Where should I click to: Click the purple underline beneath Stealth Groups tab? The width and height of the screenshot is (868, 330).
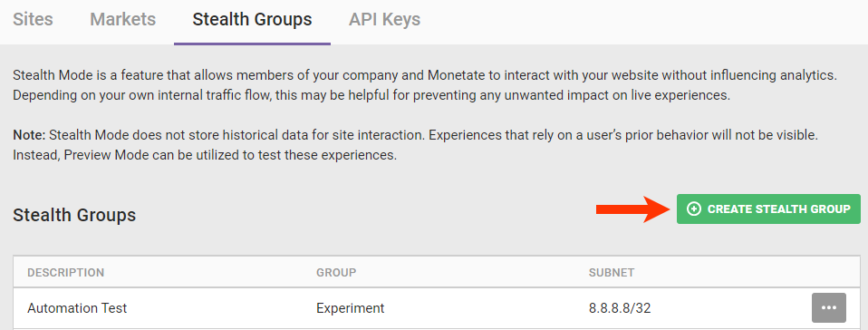tap(253, 44)
